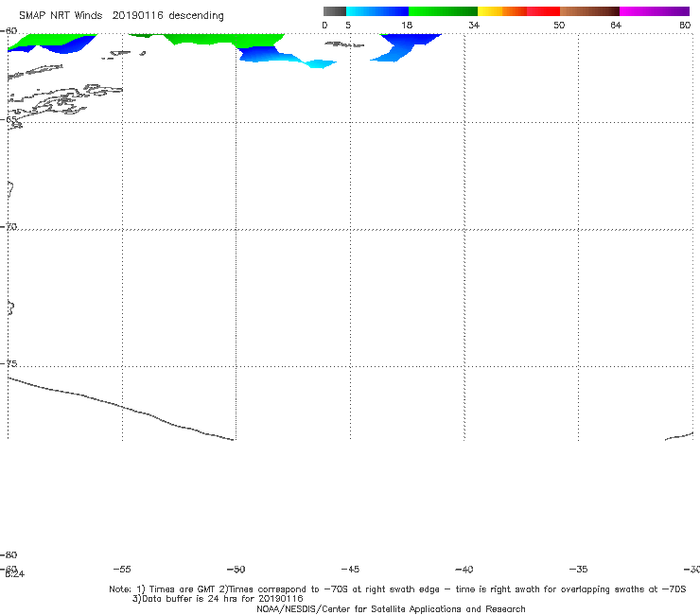Click color bar label '50'
This screenshot has height=615, width=700.
[559, 26]
